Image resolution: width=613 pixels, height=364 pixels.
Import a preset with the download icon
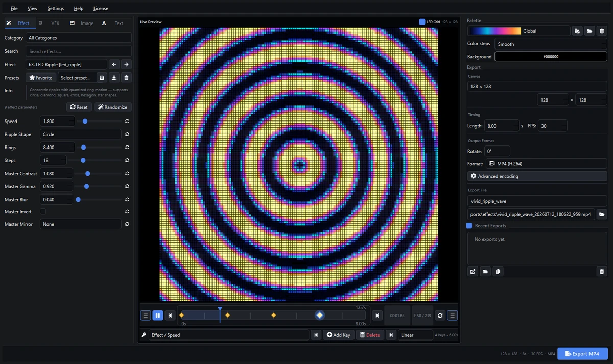(x=114, y=78)
